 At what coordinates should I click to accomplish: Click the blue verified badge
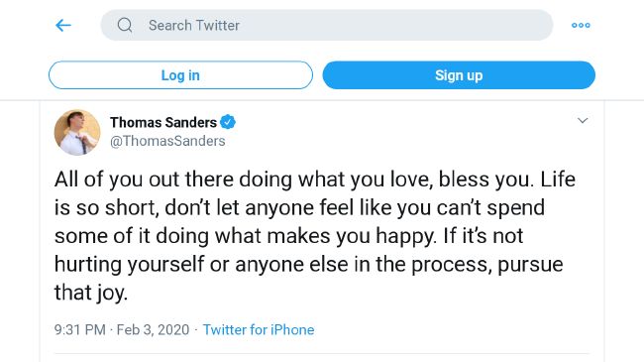tap(228, 122)
